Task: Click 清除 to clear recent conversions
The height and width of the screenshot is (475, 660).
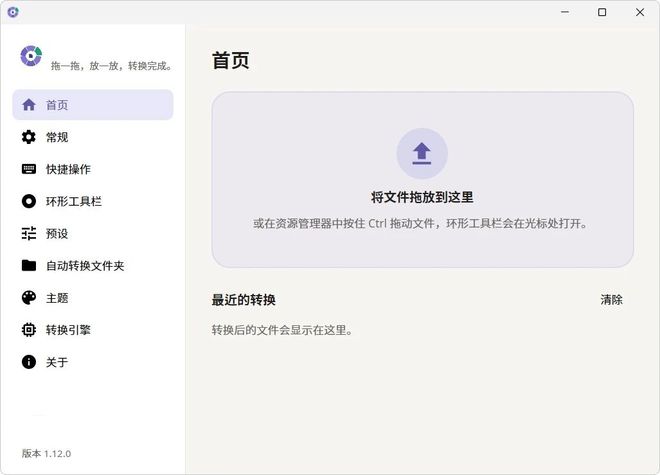Action: 611,300
